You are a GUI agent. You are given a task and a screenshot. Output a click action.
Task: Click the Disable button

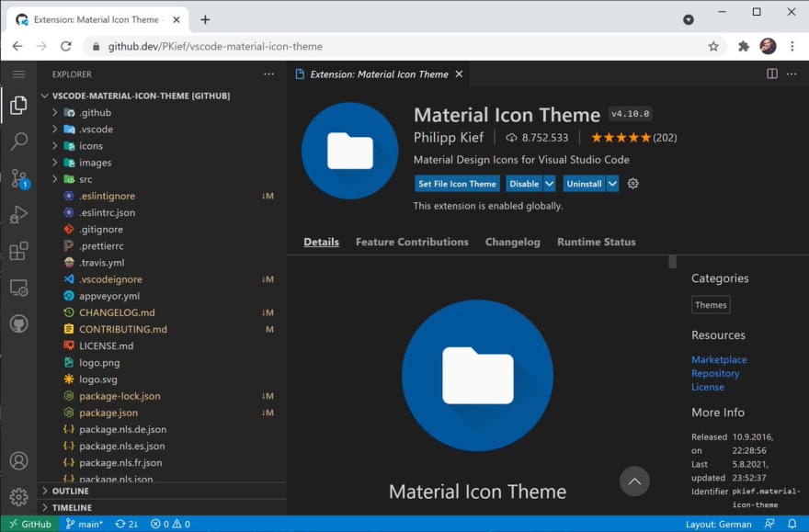tap(524, 184)
